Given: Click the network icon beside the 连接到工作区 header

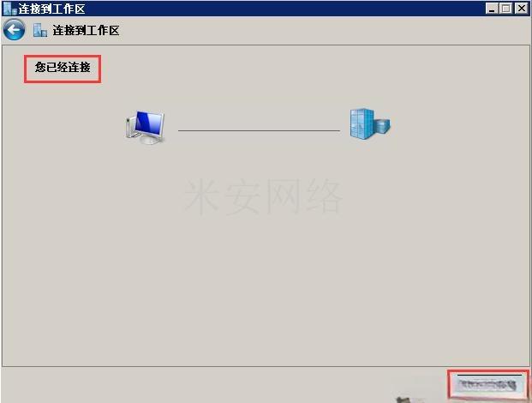Looking at the screenshot, I should point(40,30).
